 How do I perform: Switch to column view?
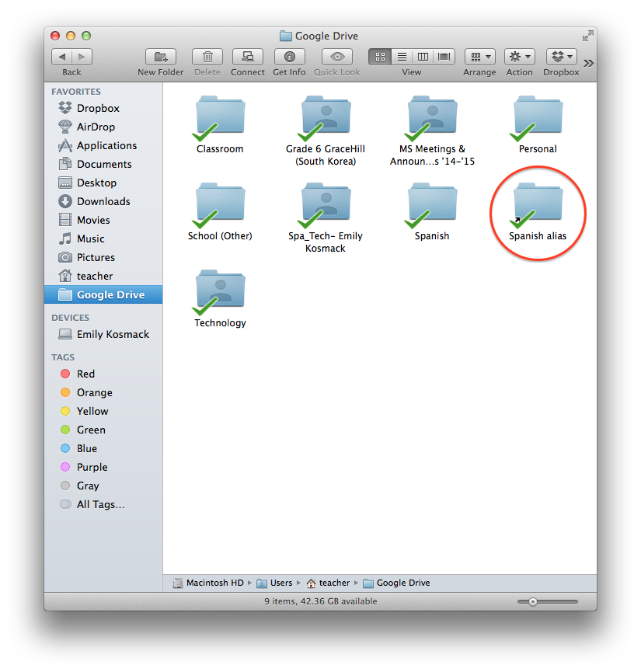[423, 57]
